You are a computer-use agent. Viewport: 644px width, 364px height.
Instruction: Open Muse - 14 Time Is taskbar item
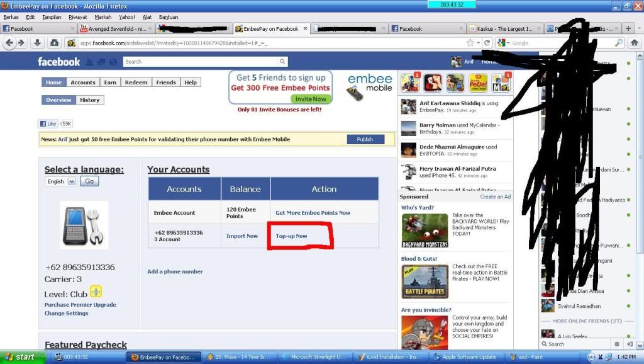(238, 357)
